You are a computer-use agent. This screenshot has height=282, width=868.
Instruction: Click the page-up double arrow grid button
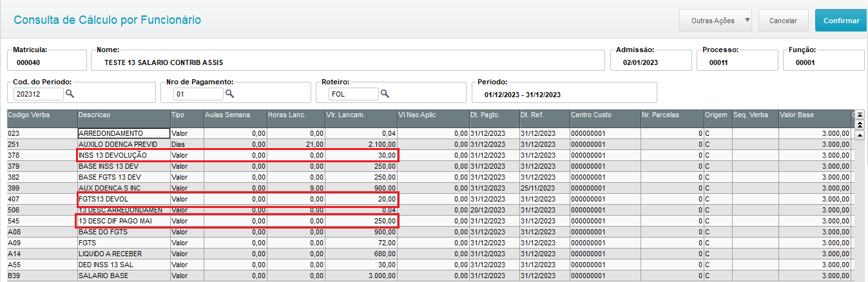(860, 124)
